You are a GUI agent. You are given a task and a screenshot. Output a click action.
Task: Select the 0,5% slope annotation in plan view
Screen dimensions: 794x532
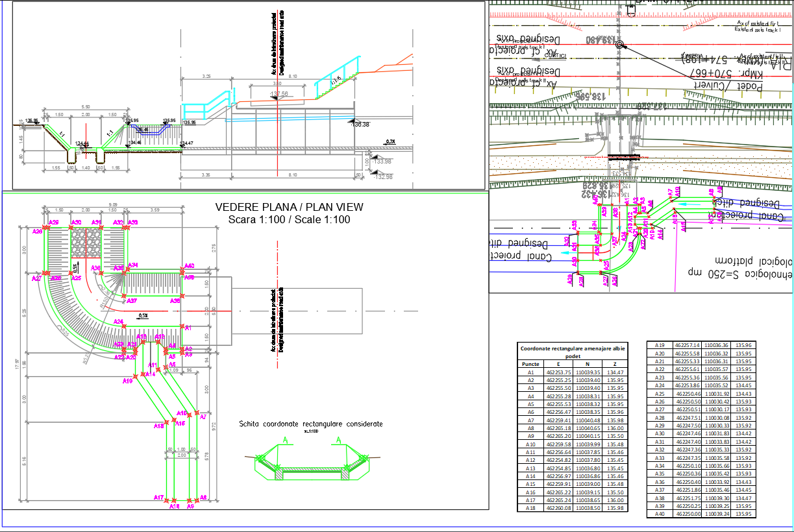(x=143, y=315)
